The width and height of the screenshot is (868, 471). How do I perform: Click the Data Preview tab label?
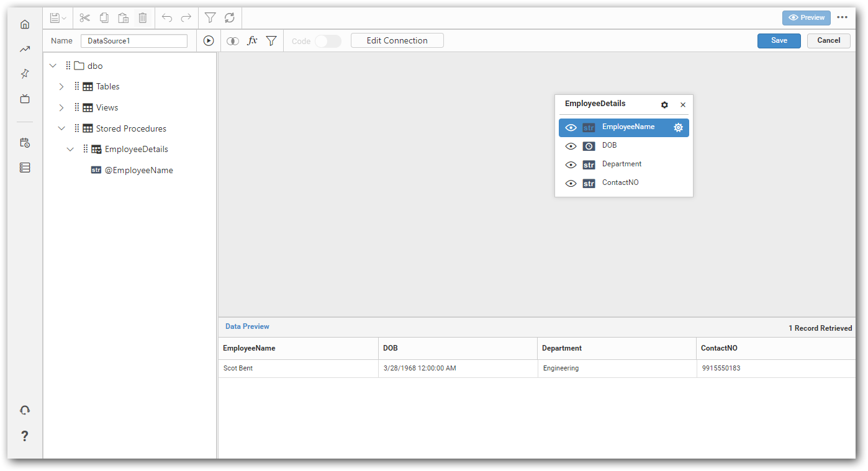[x=247, y=326]
